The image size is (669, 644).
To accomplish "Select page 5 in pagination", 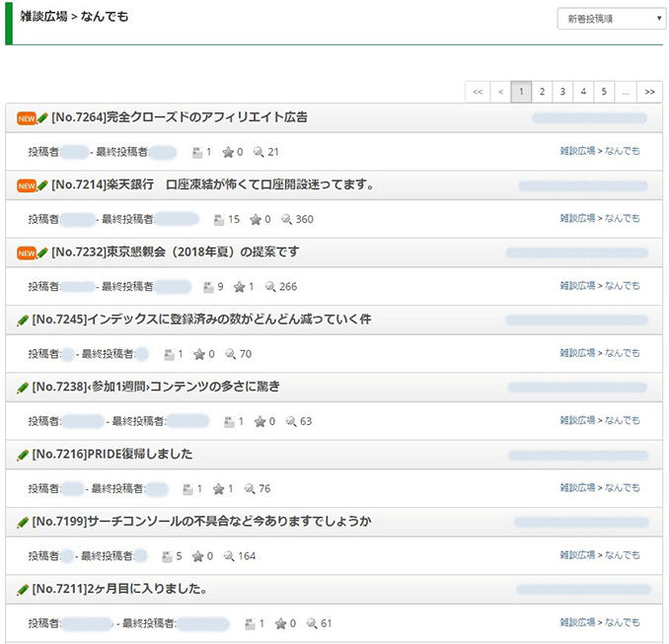I will (604, 92).
